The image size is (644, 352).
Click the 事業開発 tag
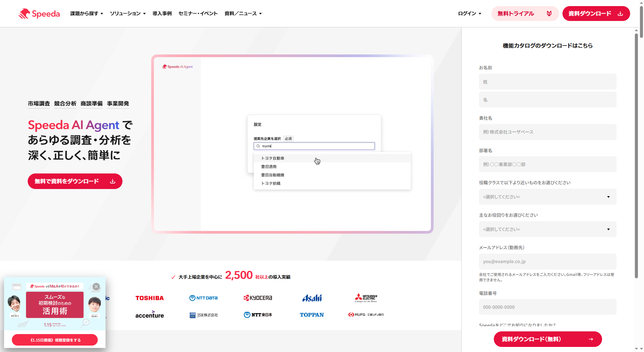tap(118, 104)
